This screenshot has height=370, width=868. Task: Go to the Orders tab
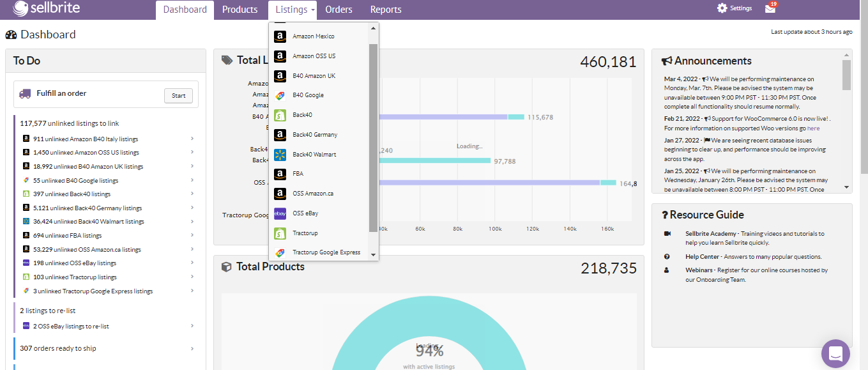click(339, 10)
